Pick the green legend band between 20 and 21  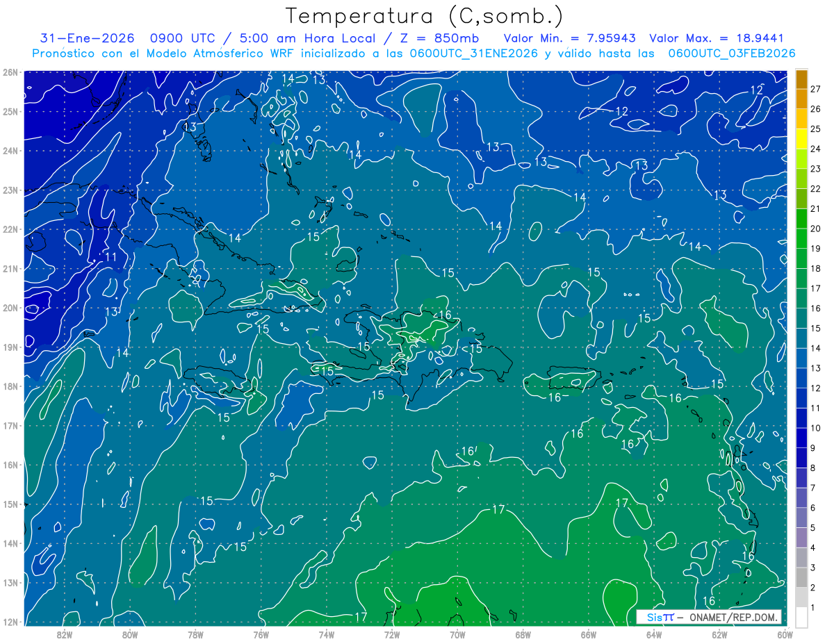[801, 219]
